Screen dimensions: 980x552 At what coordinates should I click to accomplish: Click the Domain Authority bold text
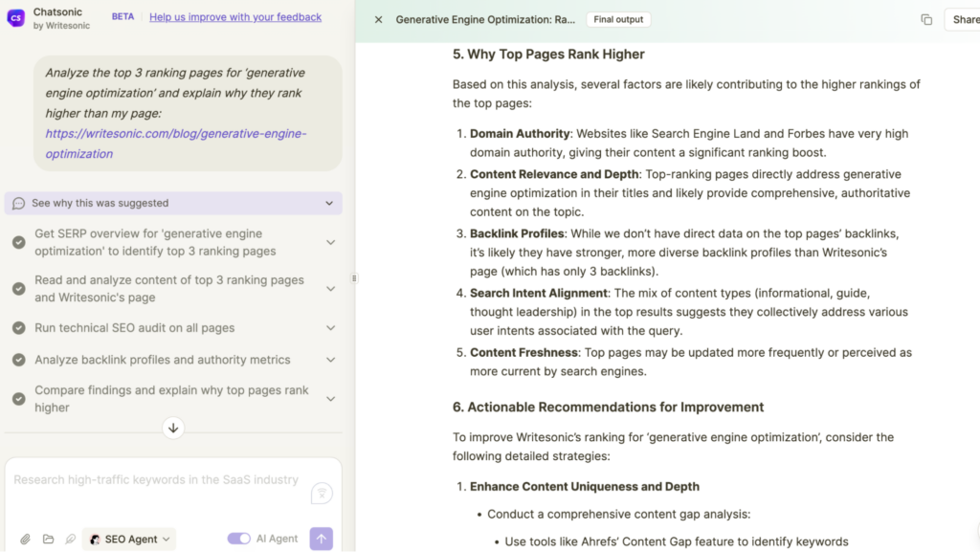(x=520, y=134)
